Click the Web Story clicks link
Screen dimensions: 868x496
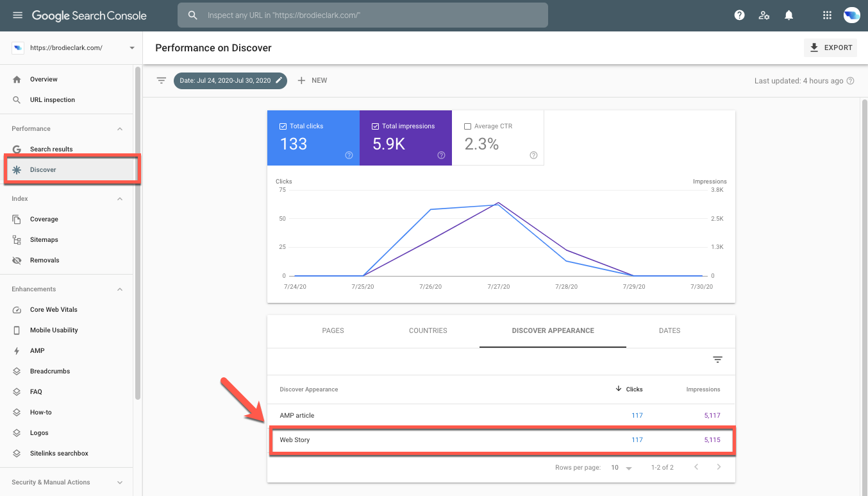click(x=637, y=440)
